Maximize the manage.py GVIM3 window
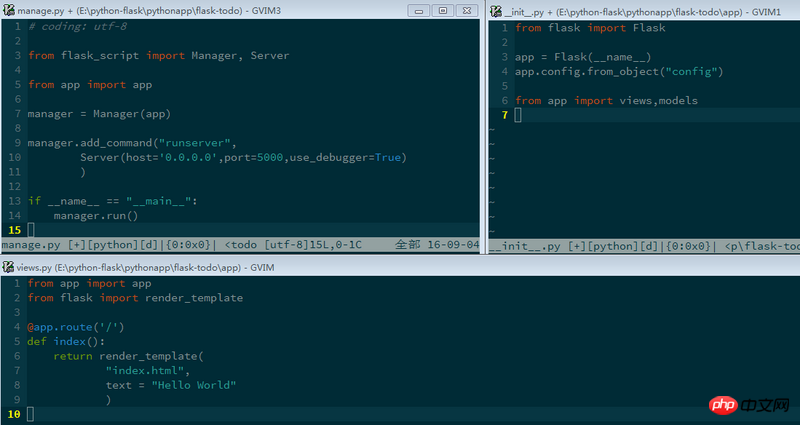 pos(442,11)
